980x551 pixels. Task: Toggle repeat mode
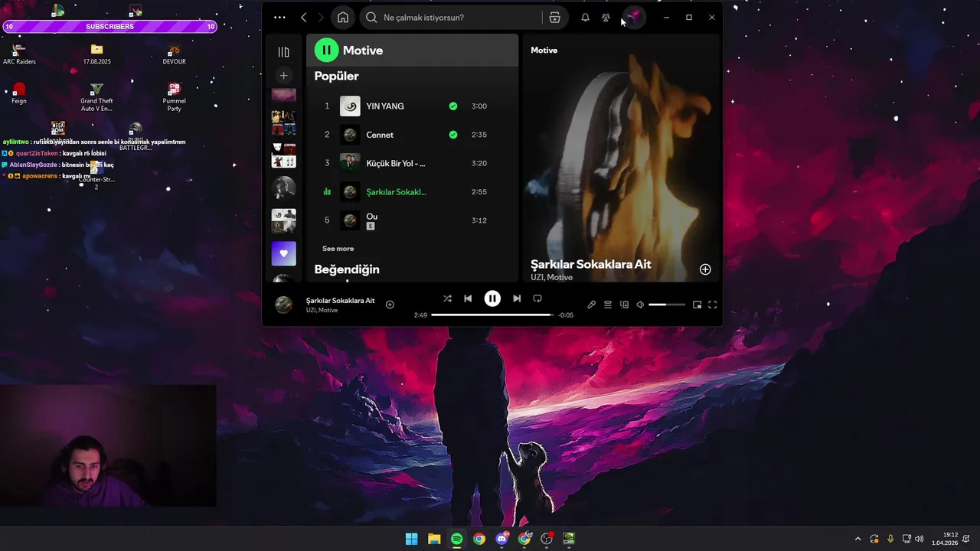(537, 298)
